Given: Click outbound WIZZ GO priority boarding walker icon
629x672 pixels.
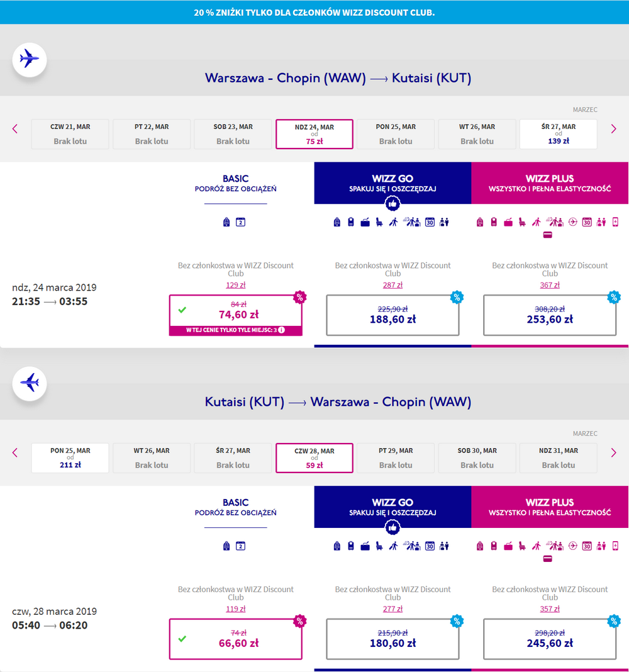Looking at the screenshot, I should 393,222.
